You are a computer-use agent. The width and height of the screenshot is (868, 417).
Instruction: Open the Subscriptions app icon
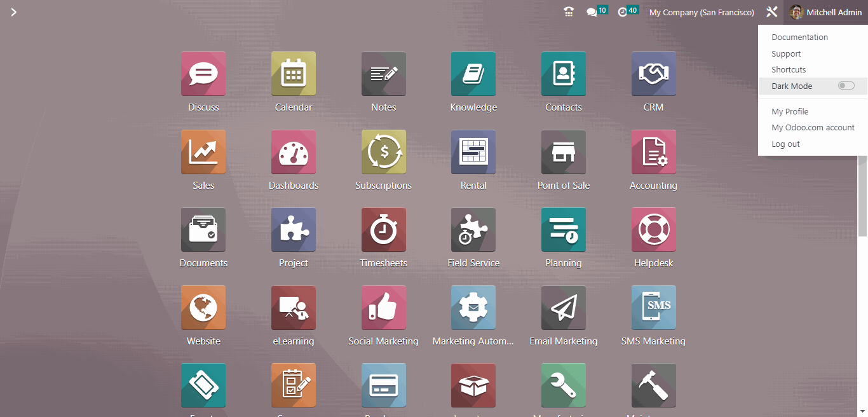[383, 152]
